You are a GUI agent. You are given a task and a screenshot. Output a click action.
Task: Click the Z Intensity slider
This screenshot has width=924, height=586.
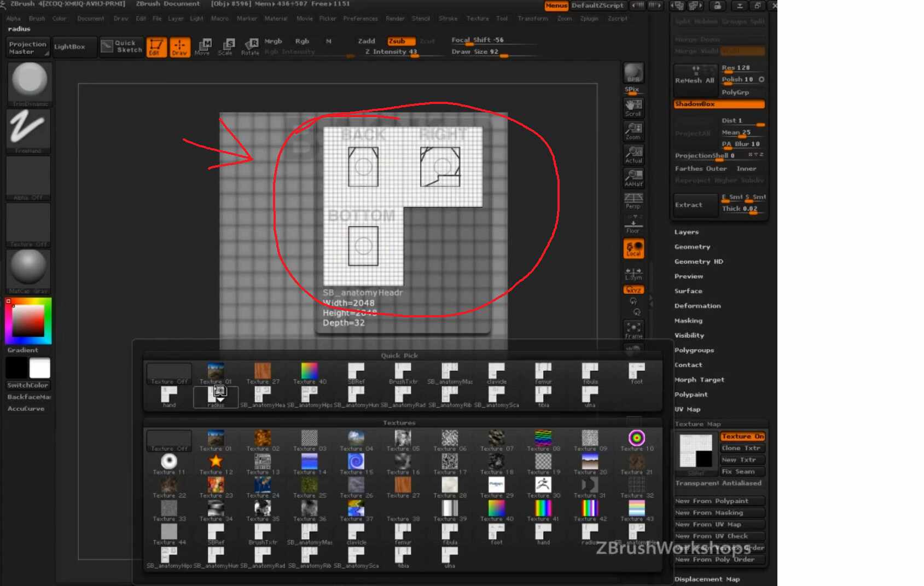click(392, 52)
